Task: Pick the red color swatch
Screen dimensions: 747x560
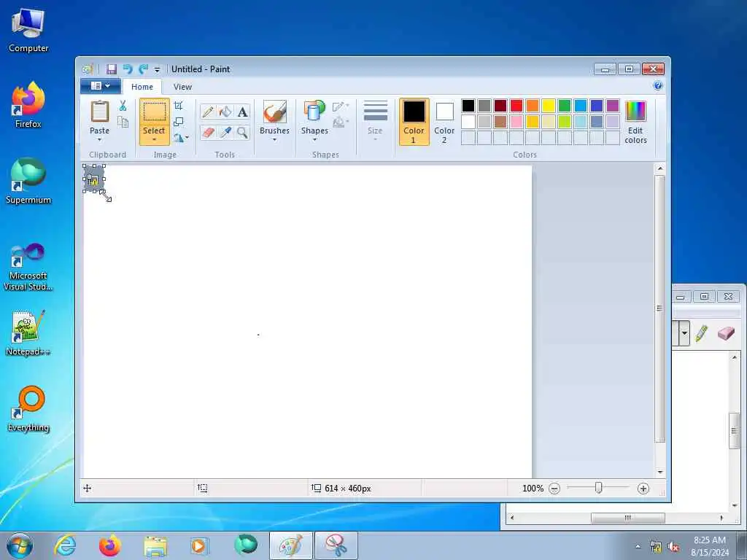Action: [516, 106]
